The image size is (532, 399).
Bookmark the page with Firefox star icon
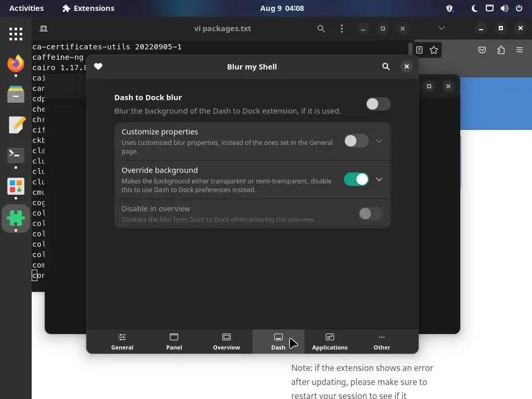point(434,50)
